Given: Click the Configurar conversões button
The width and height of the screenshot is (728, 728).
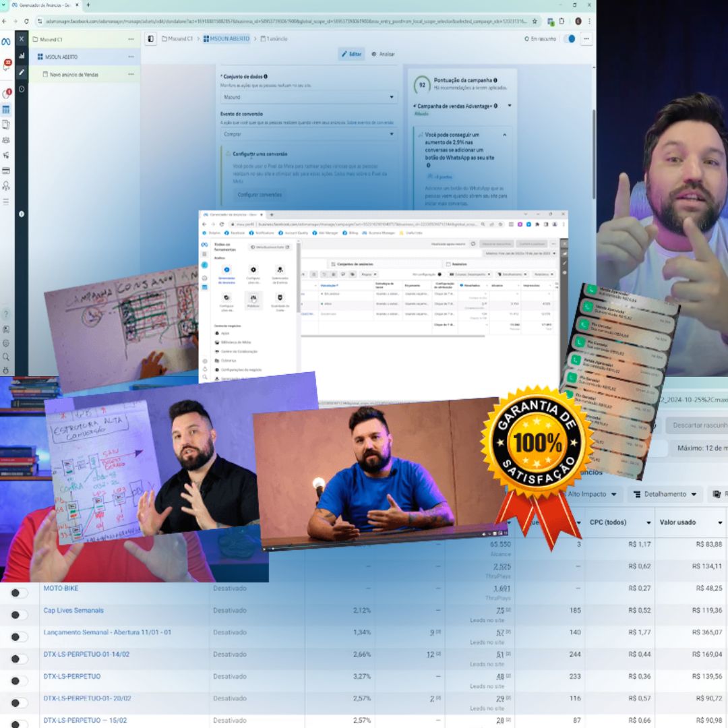Looking at the screenshot, I should pyautogui.click(x=260, y=195).
